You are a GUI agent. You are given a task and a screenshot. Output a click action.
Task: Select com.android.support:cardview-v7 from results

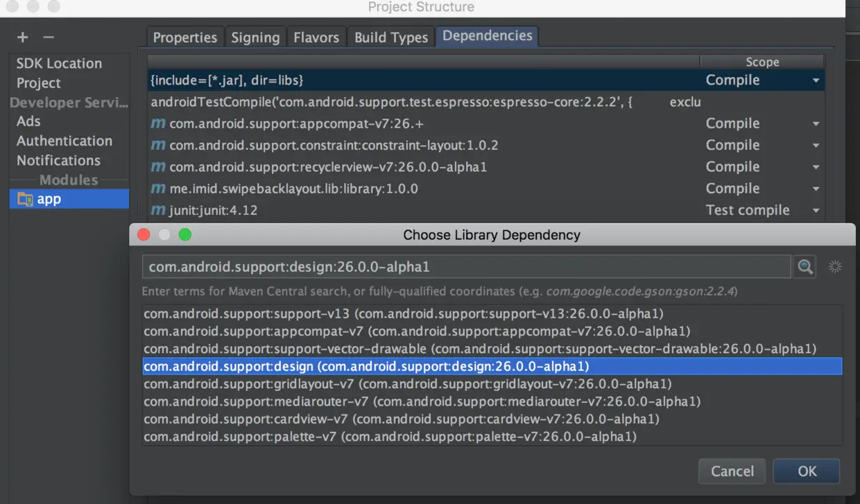tap(401, 419)
